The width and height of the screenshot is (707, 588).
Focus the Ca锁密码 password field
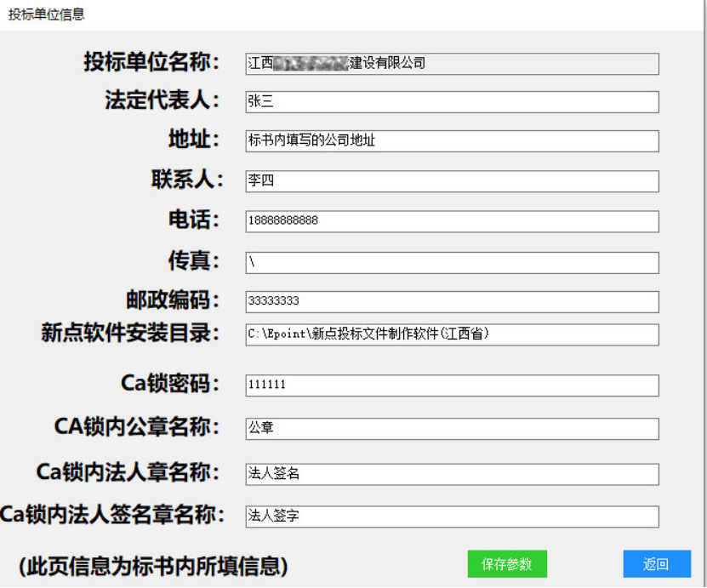451,385
